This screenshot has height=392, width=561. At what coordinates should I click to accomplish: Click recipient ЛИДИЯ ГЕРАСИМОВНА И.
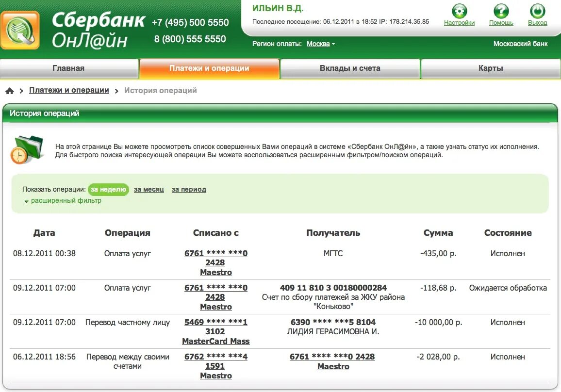coord(333,331)
